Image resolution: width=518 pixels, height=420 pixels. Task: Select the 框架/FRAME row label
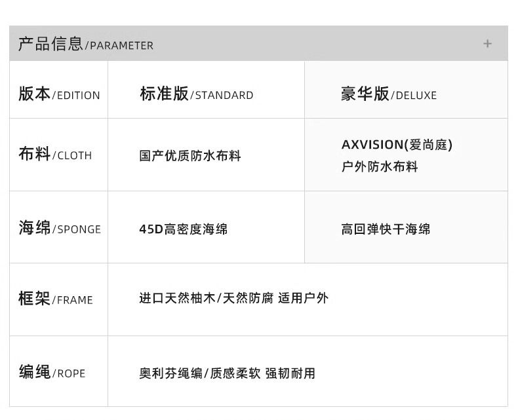[56, 299]
